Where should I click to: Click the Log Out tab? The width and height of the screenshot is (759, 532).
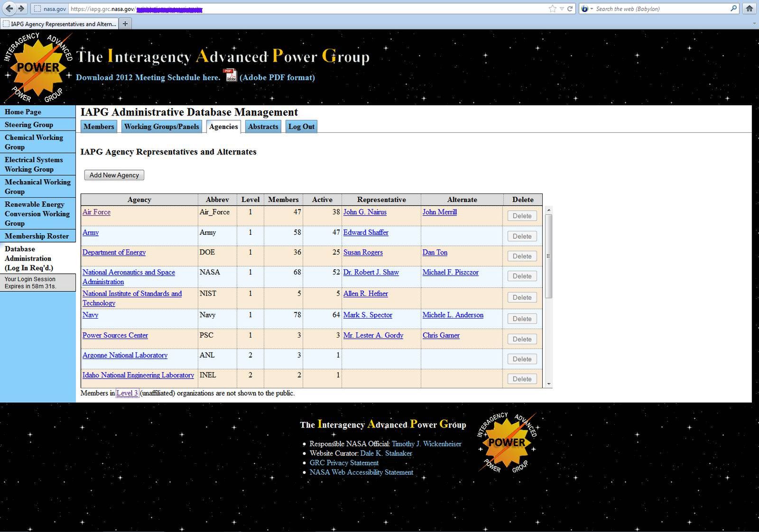pos(301,127)
